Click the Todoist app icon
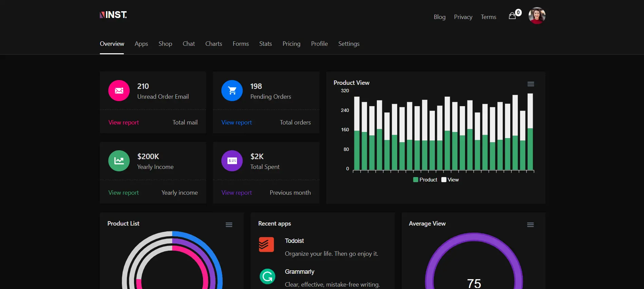 point(266,245)
